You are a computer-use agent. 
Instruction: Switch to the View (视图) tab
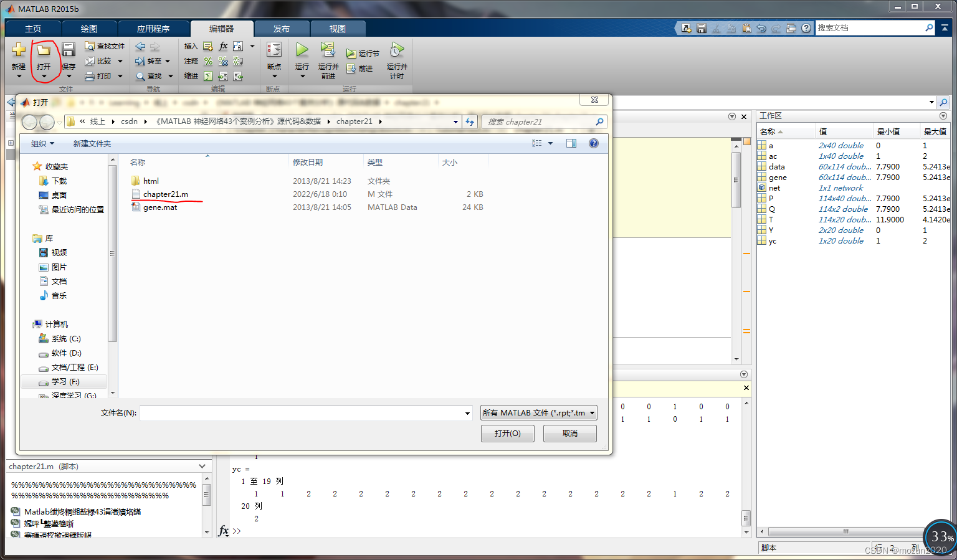338,29
